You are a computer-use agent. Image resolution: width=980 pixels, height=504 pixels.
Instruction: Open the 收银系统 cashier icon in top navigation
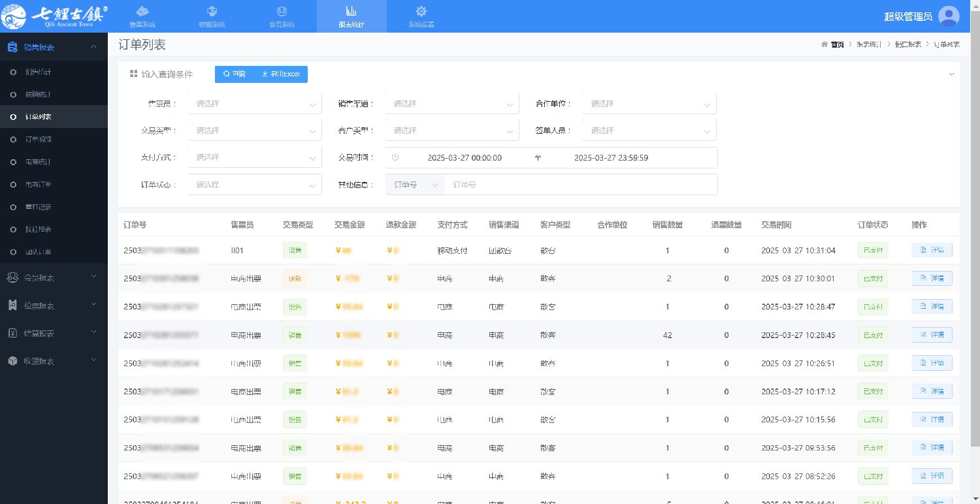212,12
